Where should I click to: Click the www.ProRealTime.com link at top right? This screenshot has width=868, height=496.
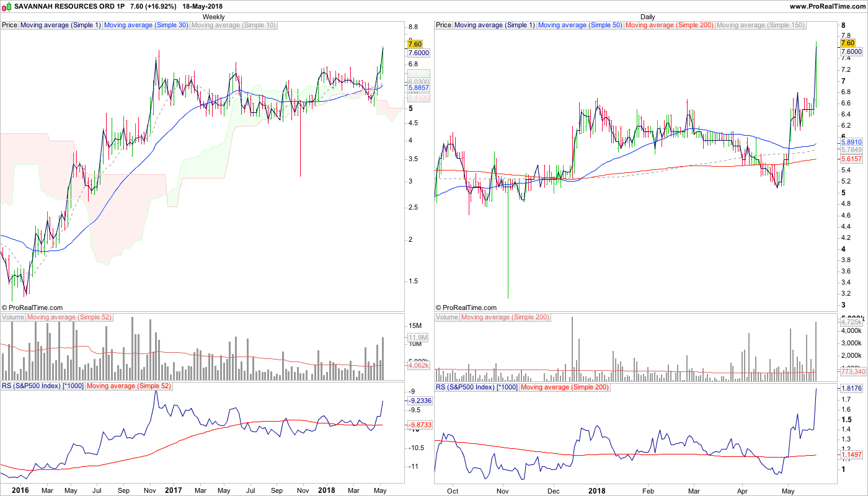tap(827, 6)
